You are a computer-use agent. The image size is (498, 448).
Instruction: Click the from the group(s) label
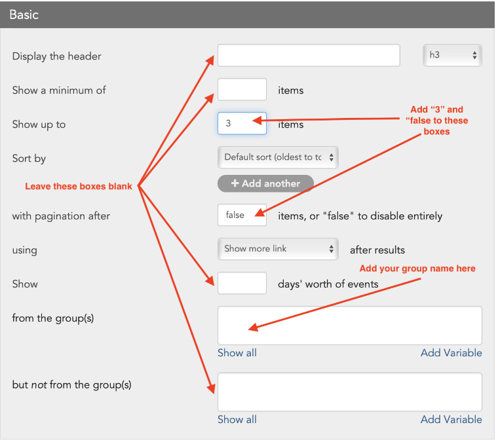(x=52, y=318)
